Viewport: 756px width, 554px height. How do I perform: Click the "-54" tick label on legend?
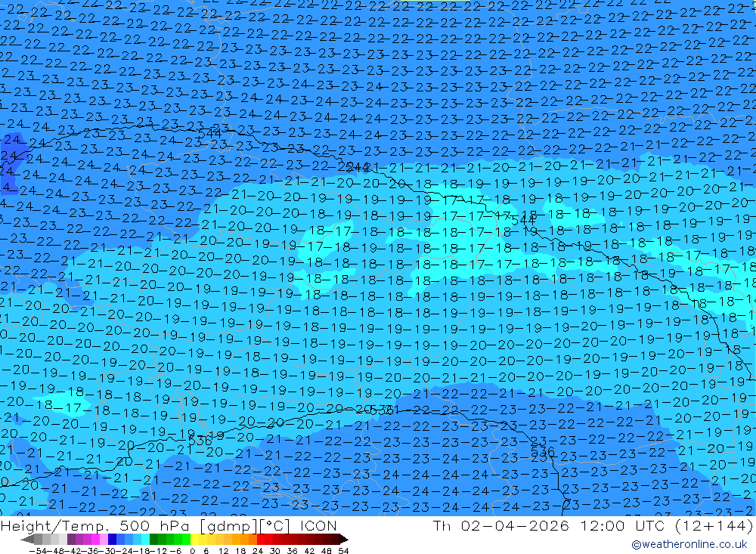pos(38,551)
